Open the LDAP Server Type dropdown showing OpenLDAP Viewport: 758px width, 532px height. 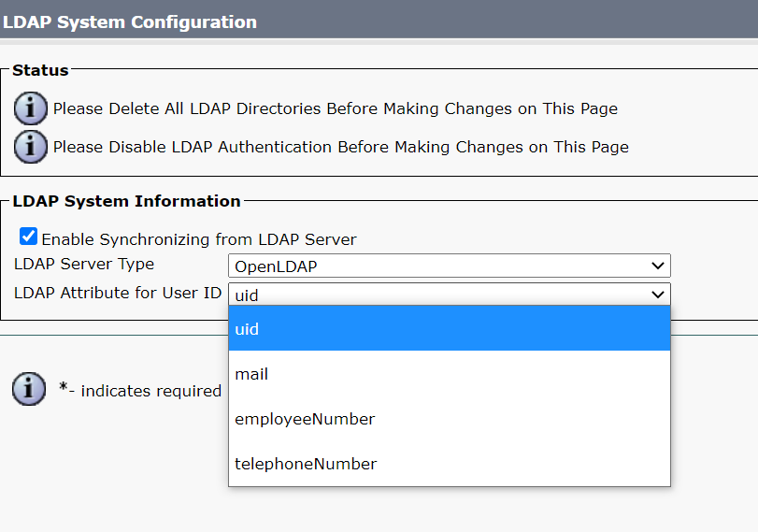[449, 266]
